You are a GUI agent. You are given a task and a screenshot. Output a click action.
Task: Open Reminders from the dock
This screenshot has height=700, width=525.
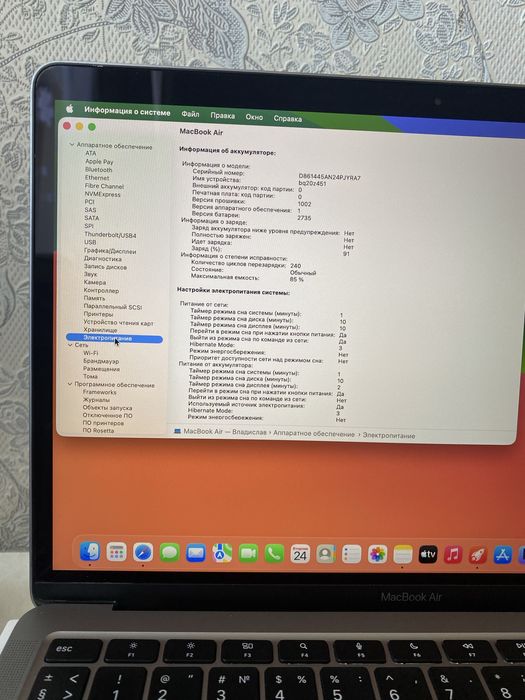click(352, 555)
